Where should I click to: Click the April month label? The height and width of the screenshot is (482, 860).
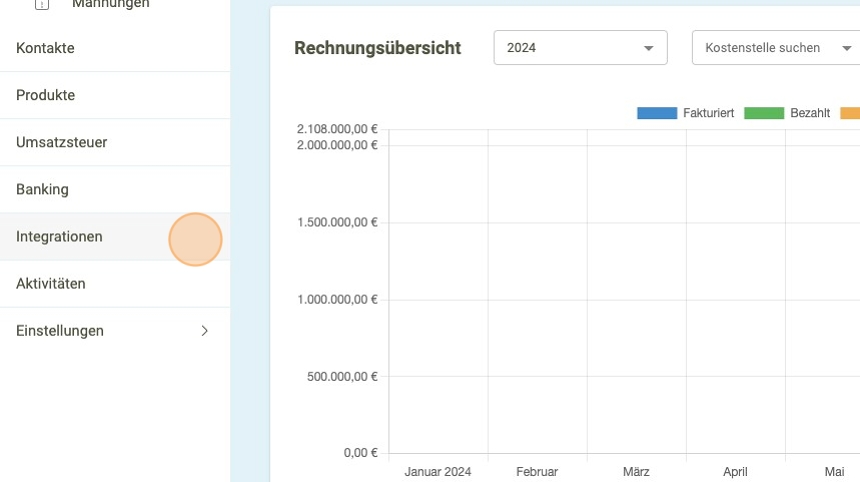click(x=735, y=472)
